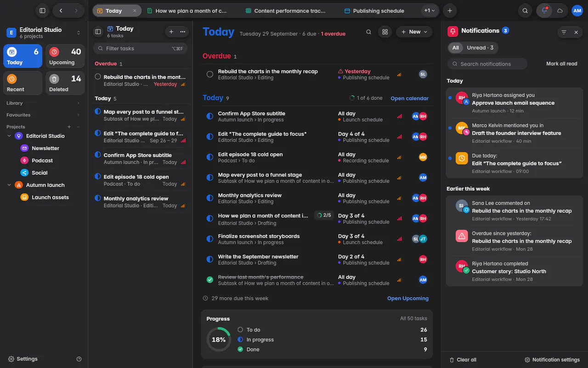Viewport: 588px width, 368px height.
Task: Switch to the 'Publishing schedule' tab
Action: click(x=374, y=11)
